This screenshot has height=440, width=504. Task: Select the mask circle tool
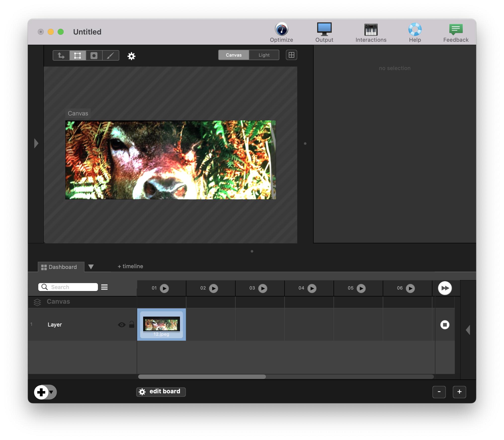pos(94,55)
